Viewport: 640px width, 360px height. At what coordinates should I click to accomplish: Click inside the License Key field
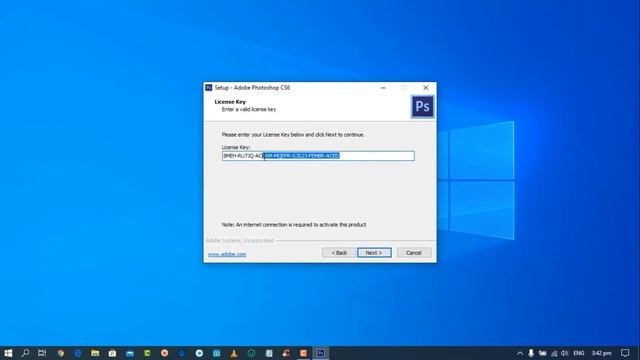318,156
